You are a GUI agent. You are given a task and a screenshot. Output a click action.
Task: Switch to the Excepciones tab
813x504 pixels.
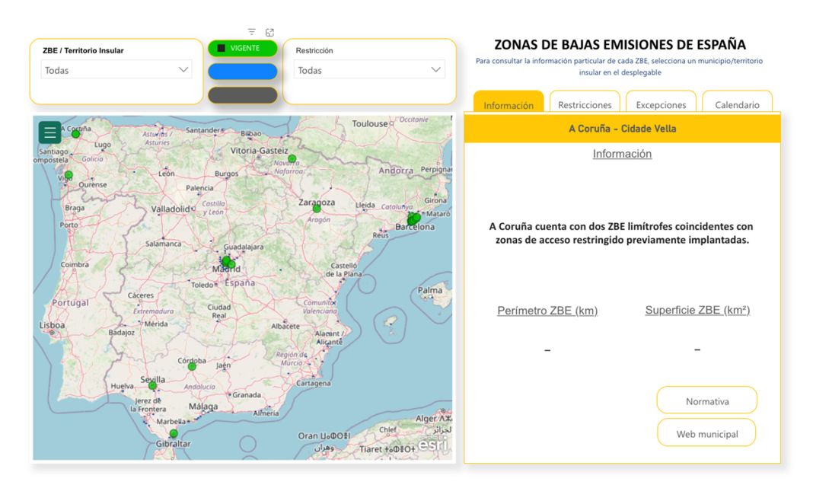click(661, 104)
